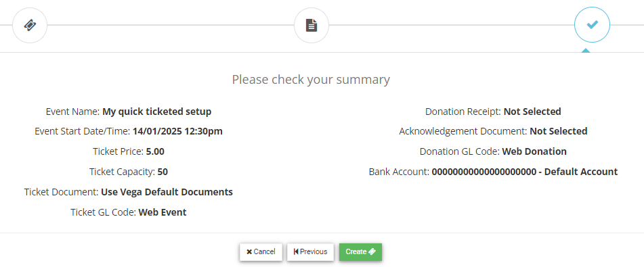
Task: Select the event name 'My quick ticketed setup'
Action: click(157, 112)
